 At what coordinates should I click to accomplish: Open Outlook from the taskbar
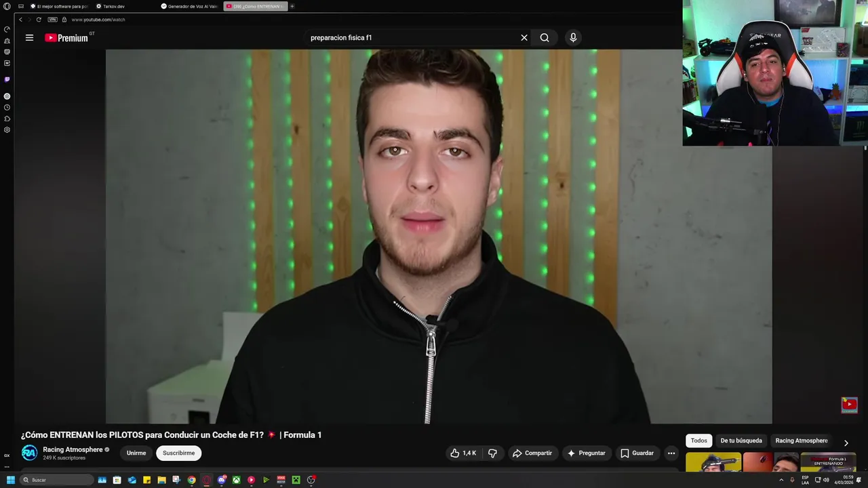point(132,480)
